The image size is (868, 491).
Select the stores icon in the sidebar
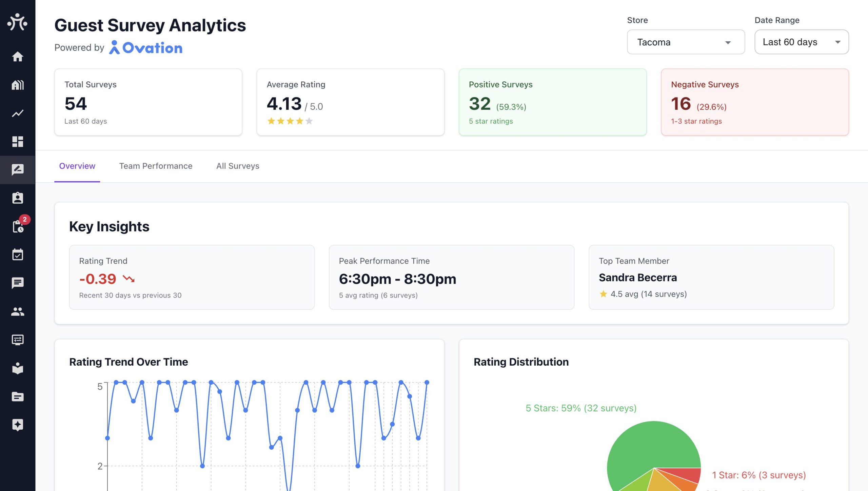[x=18, y=85]
